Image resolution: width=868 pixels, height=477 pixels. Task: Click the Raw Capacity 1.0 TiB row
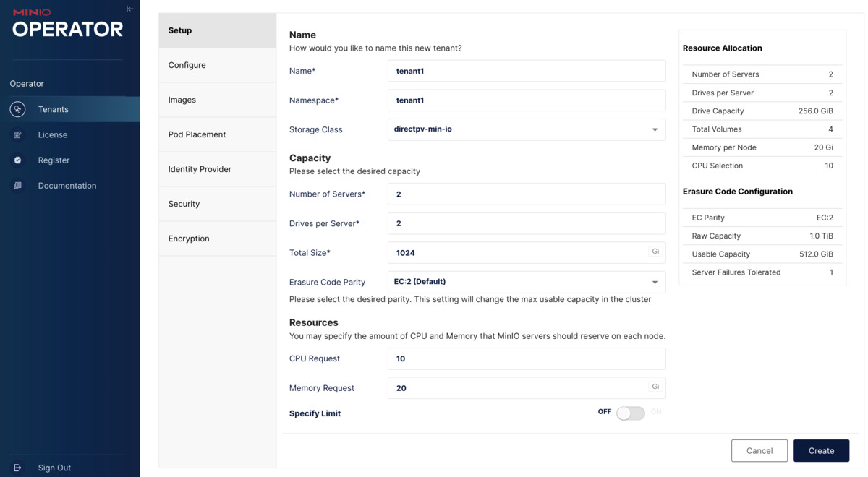762,236
